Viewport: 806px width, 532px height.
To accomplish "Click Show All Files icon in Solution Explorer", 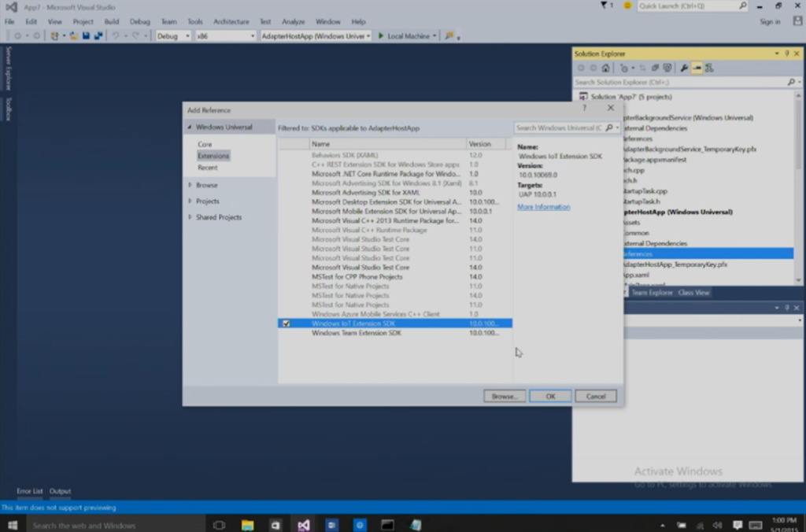I will point(667,68).
